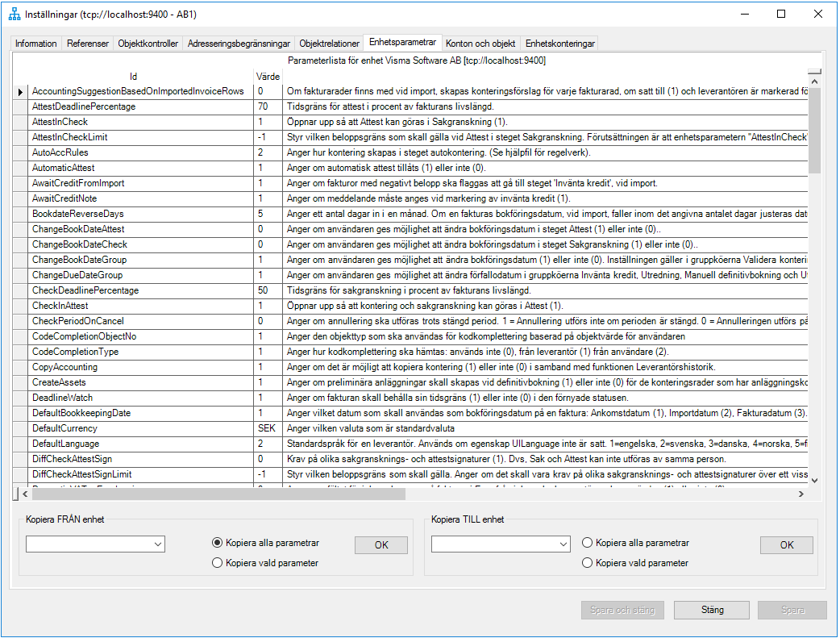
Task: Click OK in the Kopiera TILL enhet section
Action: click(x=786, y=544)
